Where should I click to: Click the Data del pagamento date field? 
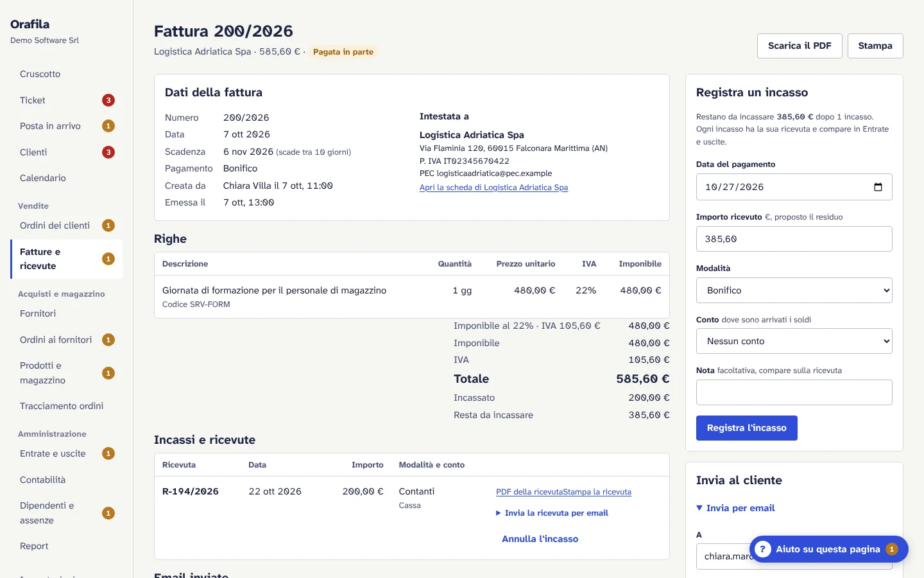[794, 187]
